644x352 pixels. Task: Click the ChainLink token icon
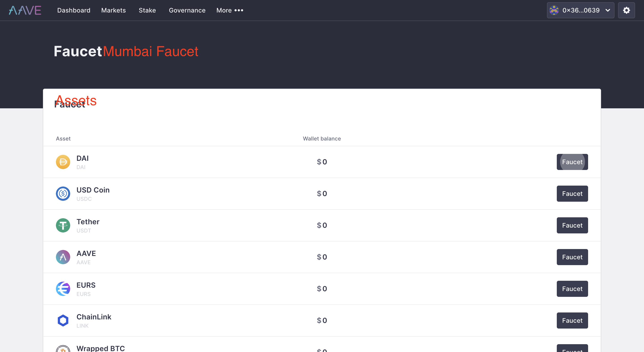(63, 320)
